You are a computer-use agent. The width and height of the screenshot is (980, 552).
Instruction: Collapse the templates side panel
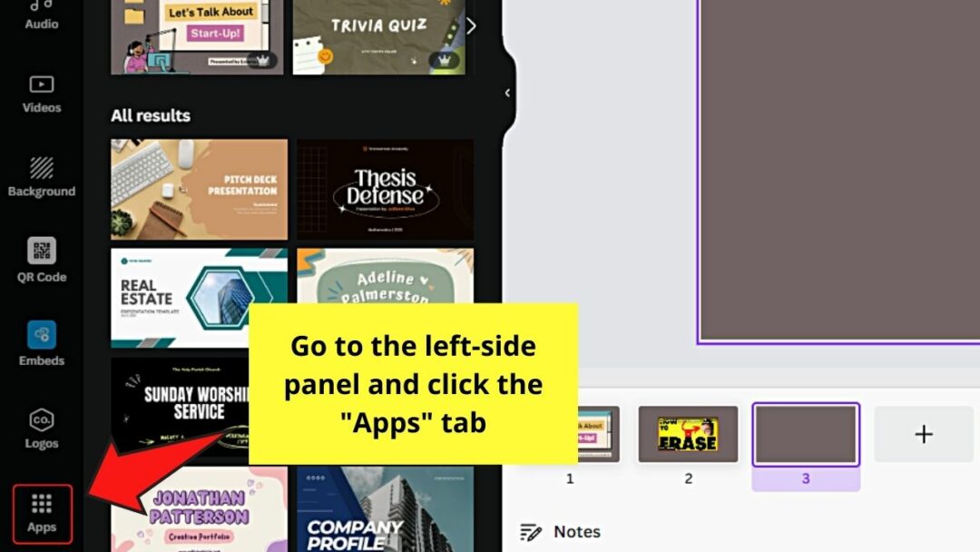pos(506,93)
